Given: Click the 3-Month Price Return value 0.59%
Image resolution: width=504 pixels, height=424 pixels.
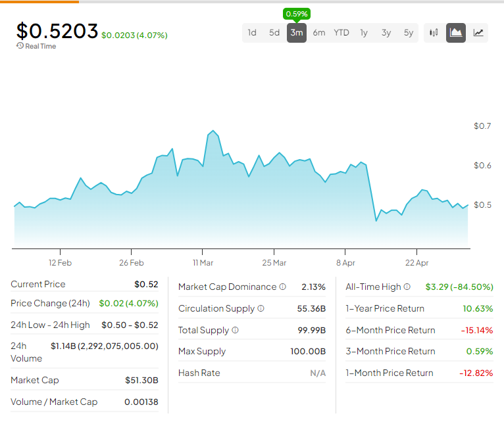Looking at the screenshot, I should [480, 352].
